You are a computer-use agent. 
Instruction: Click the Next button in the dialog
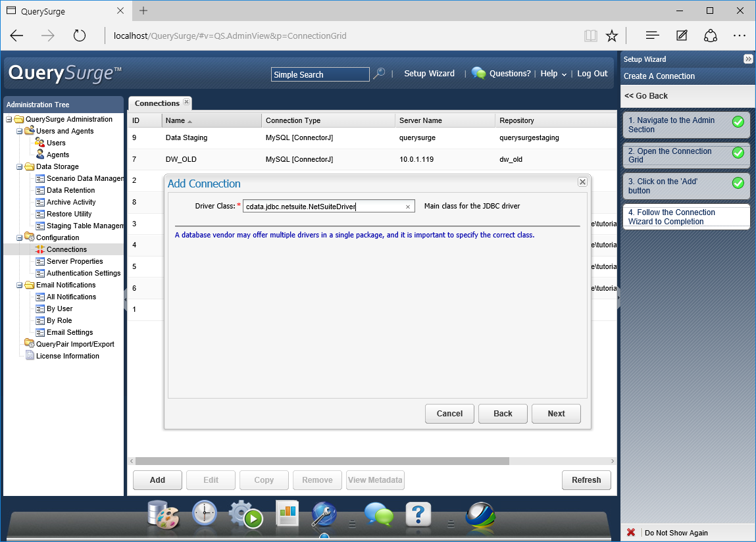pyautogui.click(x=556, y=414)
